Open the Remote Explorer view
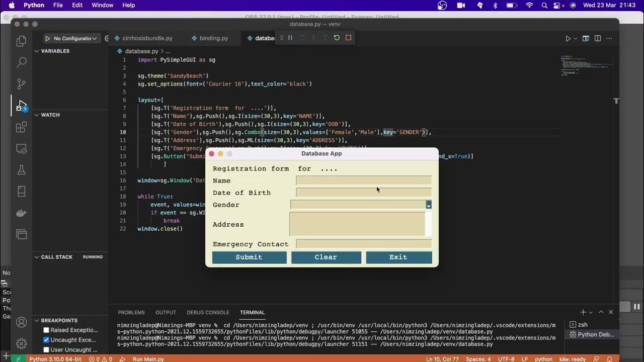 click(21, 149)
